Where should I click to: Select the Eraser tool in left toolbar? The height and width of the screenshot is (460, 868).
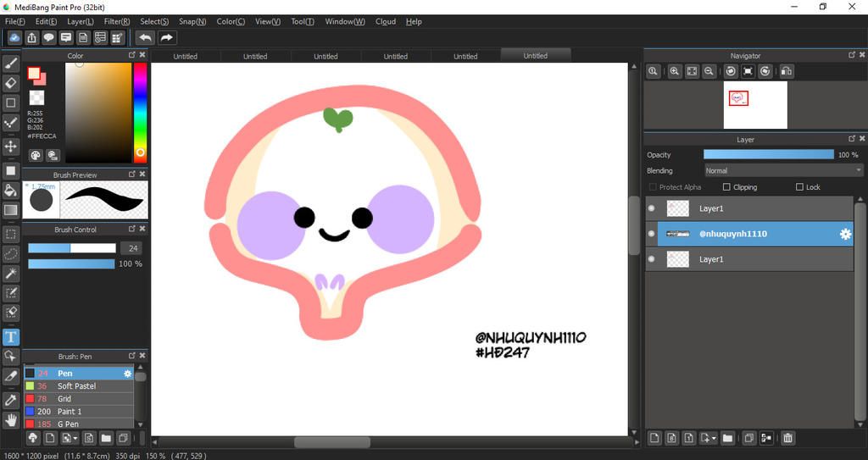tap(11, 83)
